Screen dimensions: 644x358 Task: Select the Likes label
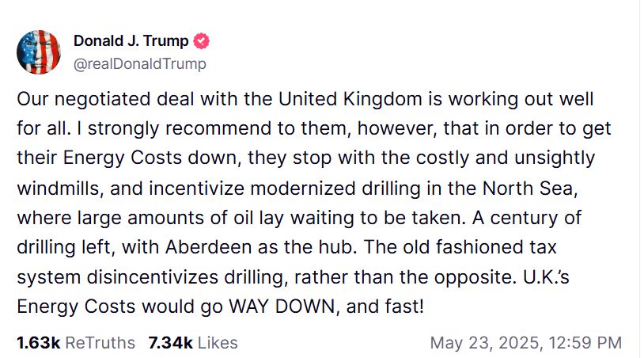coord(218,343)
